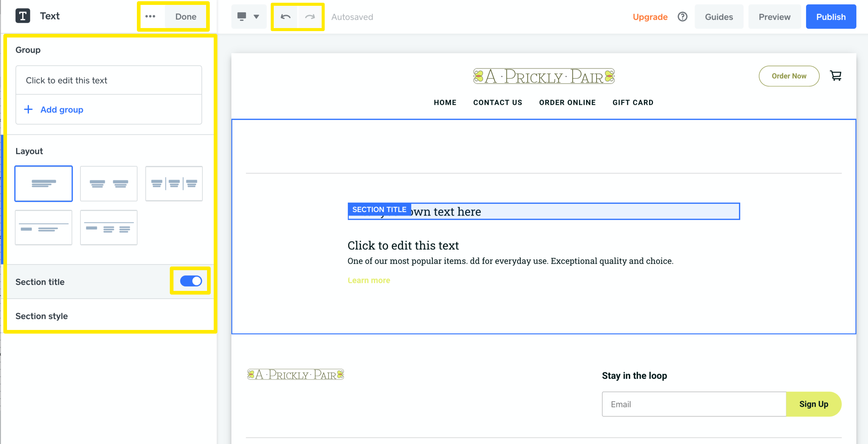The height and width of the screenshot is (444, 868).
Task: Open the Guides panel
Action: pyautogui.click(x=719, y=17)
